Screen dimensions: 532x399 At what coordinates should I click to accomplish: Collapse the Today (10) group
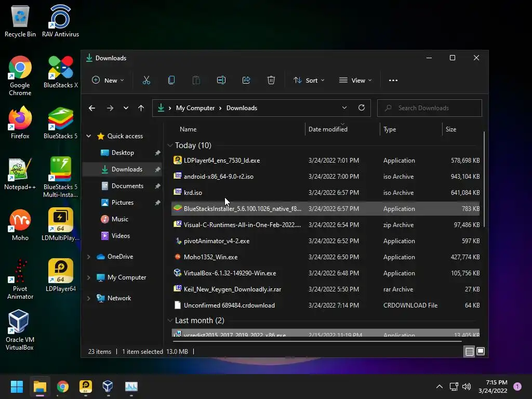(170, 145)
